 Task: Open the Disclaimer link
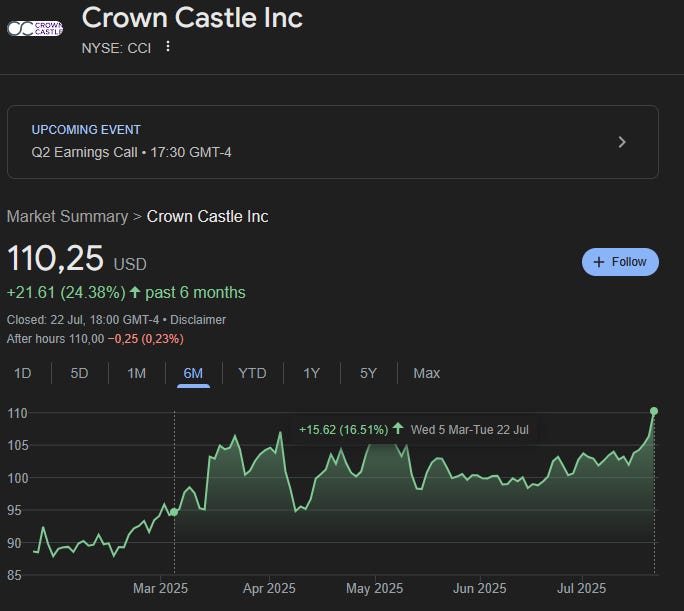(198, 320)
